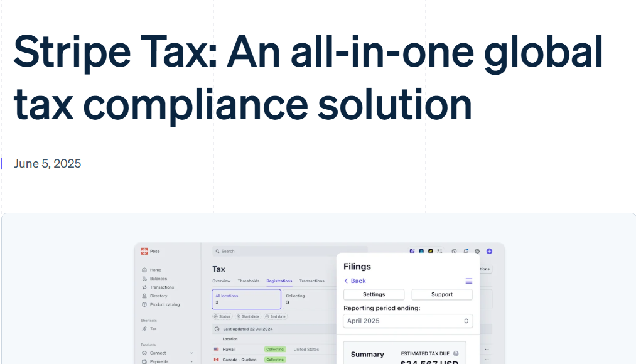Enable the End date filter
This screenshot has height=364, width=636.
point(276,316)
